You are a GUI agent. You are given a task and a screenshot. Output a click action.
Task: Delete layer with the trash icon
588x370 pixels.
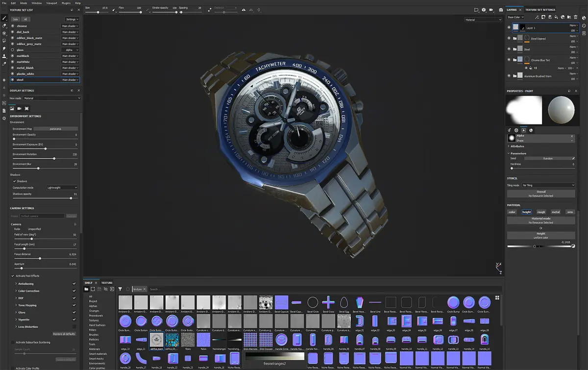(x=575, y=17)
